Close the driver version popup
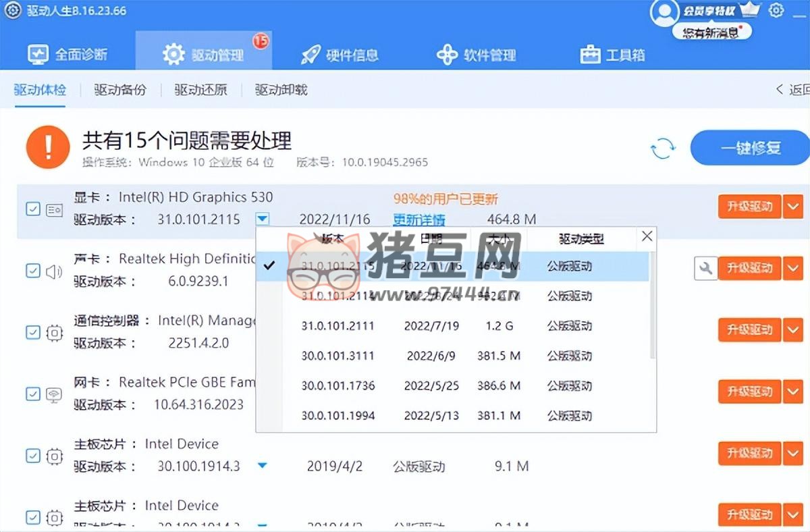This screenshot has width=810, height=532. 647,236
